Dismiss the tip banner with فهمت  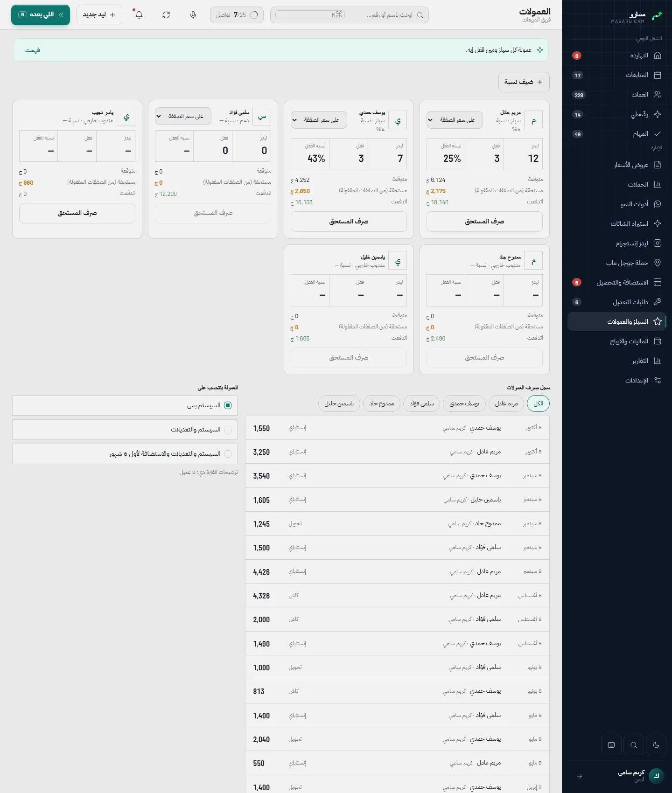click(33, 50)
